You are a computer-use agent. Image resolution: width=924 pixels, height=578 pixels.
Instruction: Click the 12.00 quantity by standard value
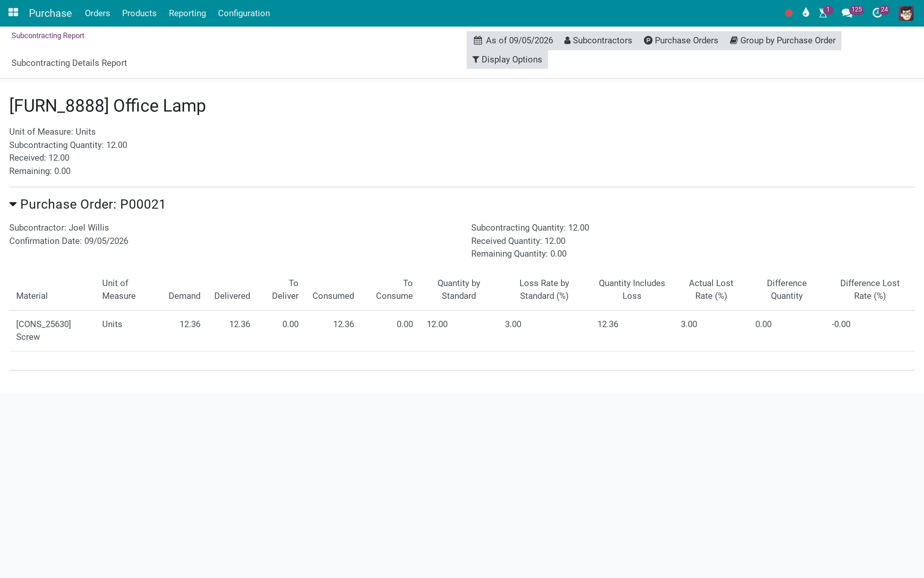(x=437, y=324)
